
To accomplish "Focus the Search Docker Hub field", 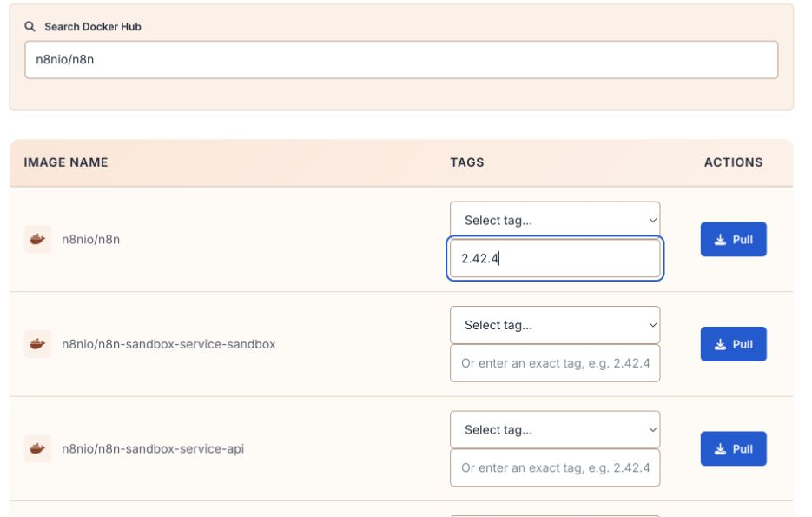I will pos(401,60).
